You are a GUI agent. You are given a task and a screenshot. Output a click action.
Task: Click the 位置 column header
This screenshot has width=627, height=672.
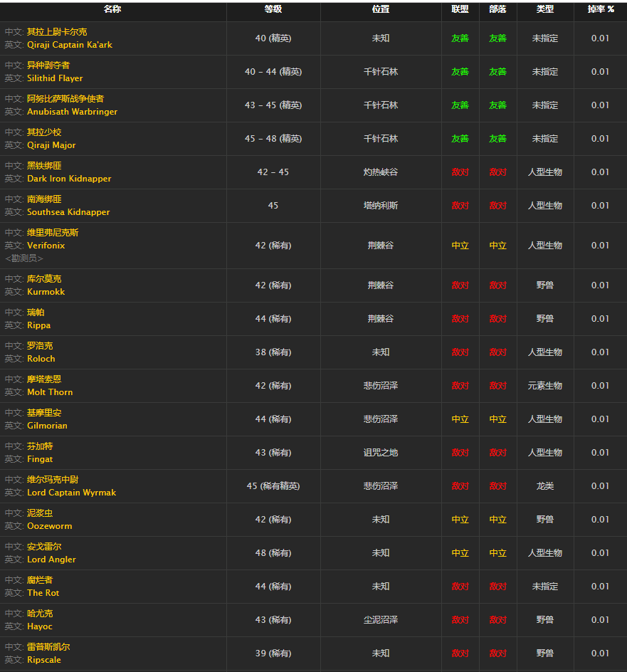coord(381,9)
